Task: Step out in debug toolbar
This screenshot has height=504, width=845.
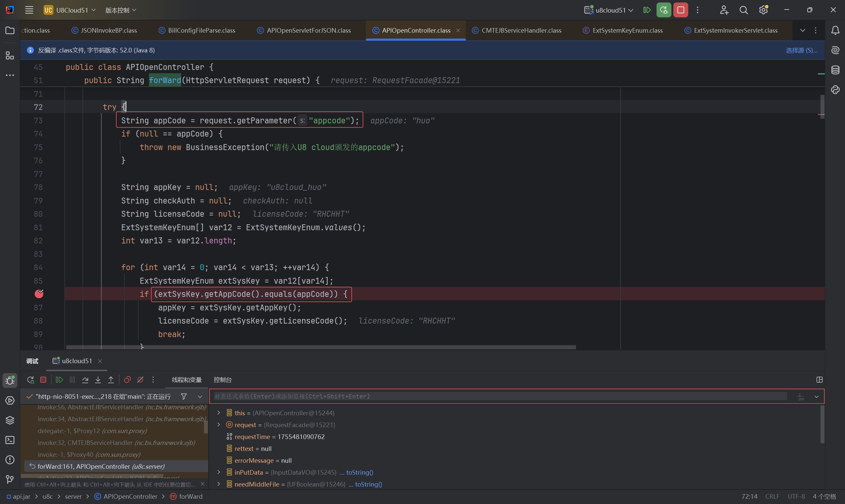Action: pyautogui.click(x=111, y=380)
